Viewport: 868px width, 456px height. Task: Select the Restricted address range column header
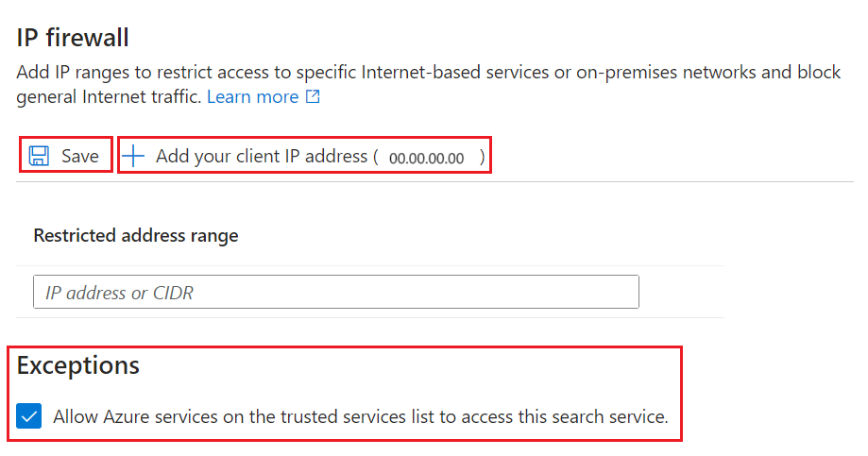pos(136,236)
